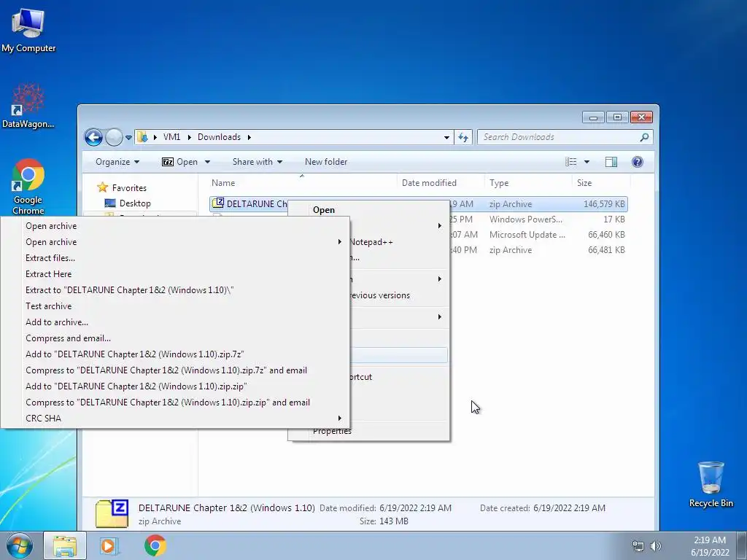The height and width of the screenshot is (560, 747).
Task: Click the Show desktop strip on taskbar
Action: point(742,545)
